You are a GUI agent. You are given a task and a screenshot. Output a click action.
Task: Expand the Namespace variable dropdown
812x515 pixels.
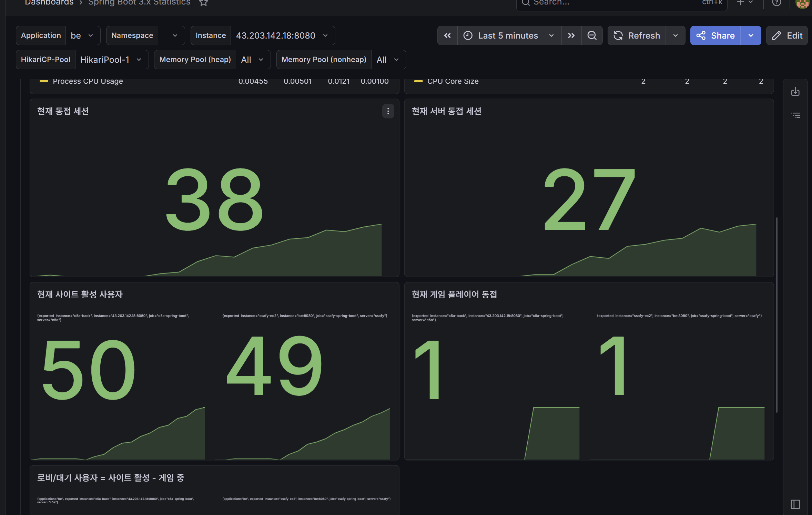(171, 35)
